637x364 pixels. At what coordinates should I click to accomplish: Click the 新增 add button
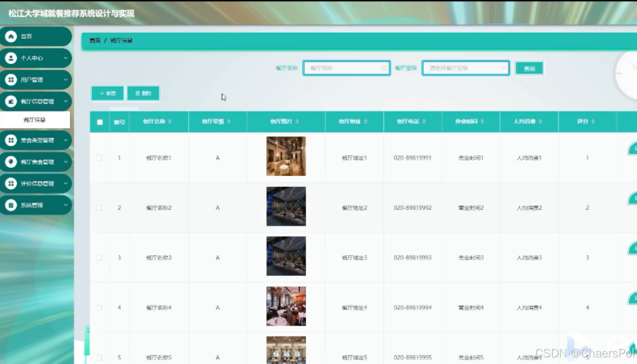(x=107, y=93)
